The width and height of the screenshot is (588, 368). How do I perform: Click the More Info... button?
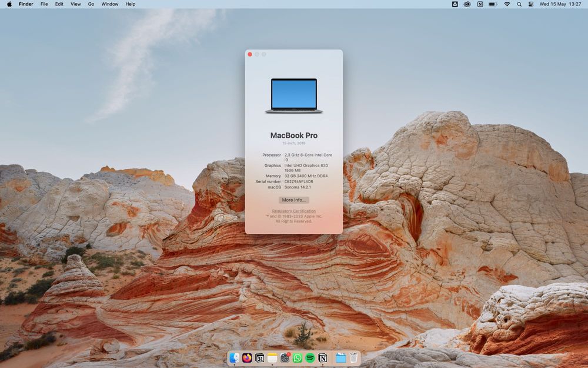pos(294,200)
